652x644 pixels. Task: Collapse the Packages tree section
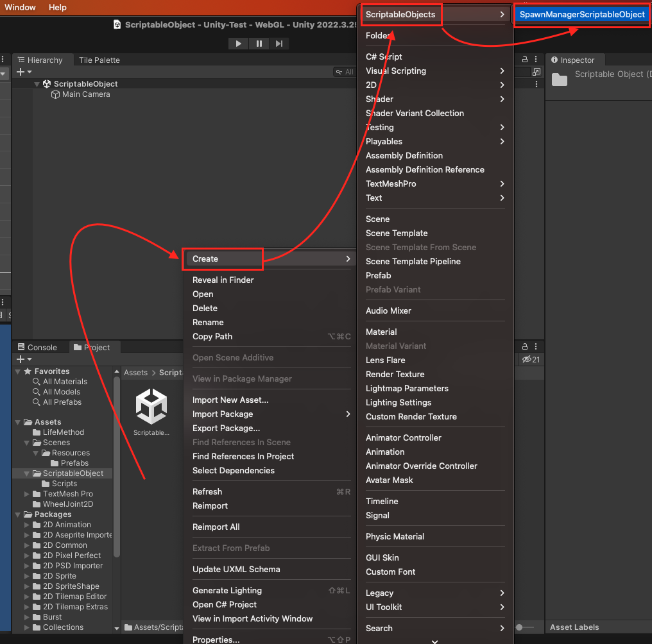[x=18, y=514]
